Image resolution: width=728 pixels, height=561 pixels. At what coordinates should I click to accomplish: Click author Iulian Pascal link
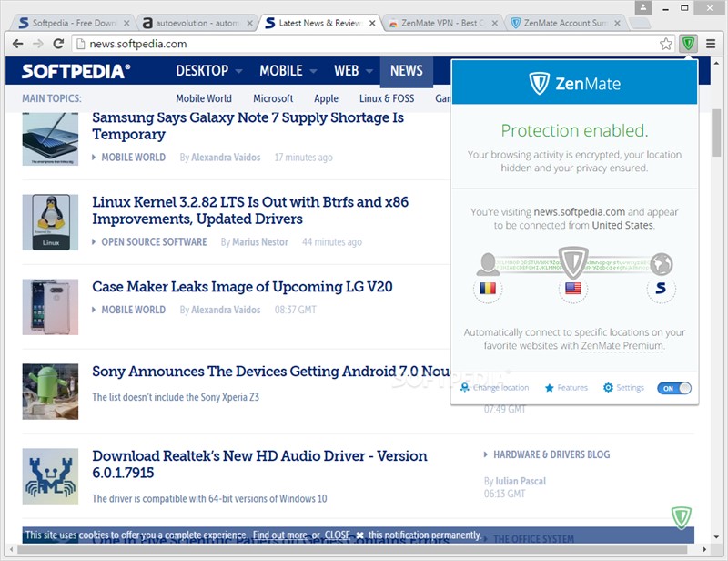pyautogui.click(x=521, y=481)
